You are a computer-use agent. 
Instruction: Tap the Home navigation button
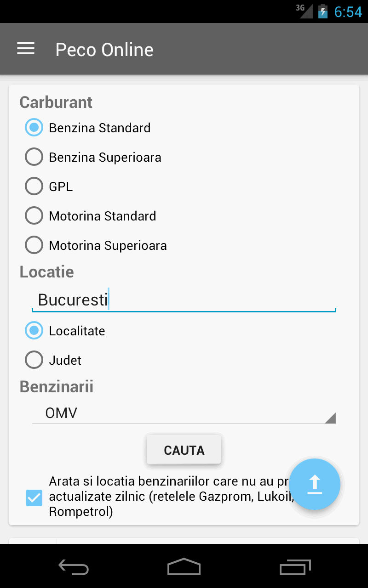[184, 567]
